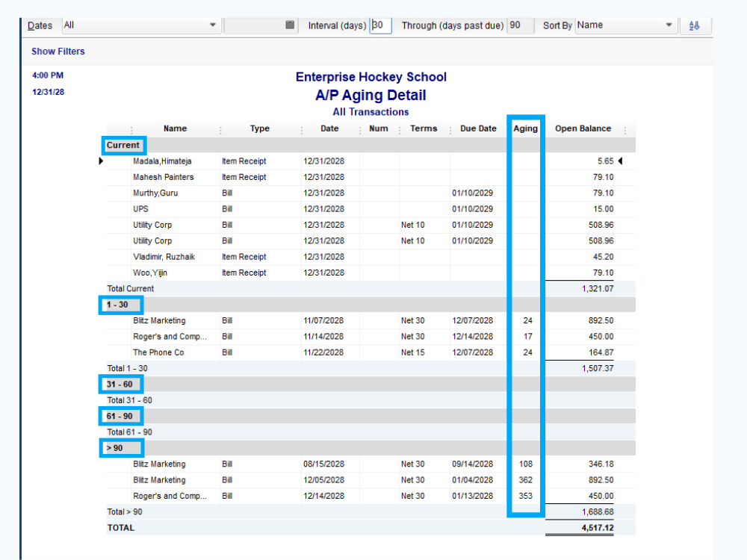Click the 1,507.37 Total 1 - 30 amount
This screenshot has height=560, width=747.
tap(598, 368)
